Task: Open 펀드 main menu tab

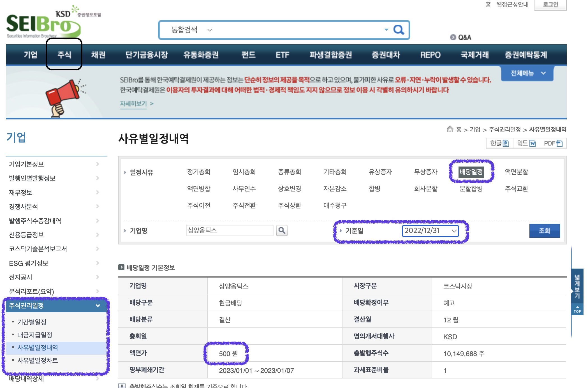Action: click(248, 55)
